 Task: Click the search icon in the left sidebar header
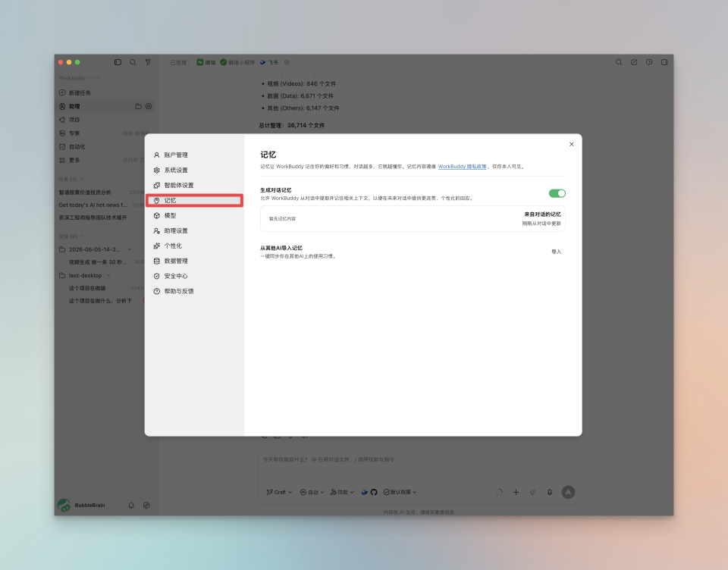(x=133, y=62)
